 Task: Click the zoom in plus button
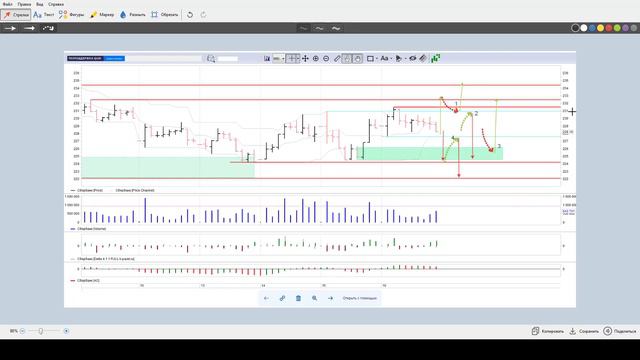click(x=66, y=331)
